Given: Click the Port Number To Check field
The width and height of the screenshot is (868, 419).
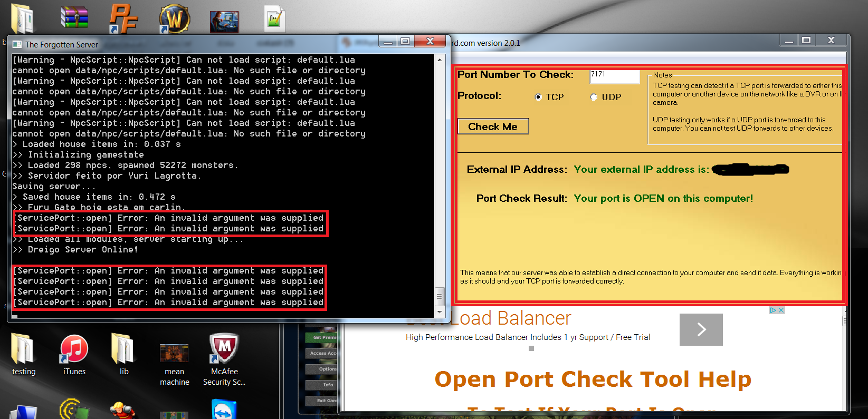Looking at the screenshot, I should [x=615, y=76].
